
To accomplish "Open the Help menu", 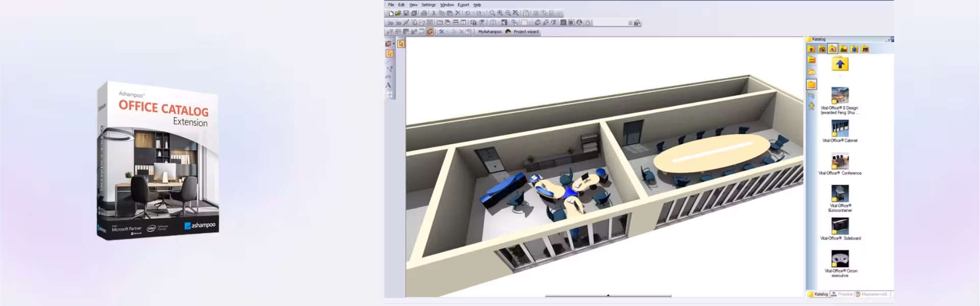I will coord(477,5).
